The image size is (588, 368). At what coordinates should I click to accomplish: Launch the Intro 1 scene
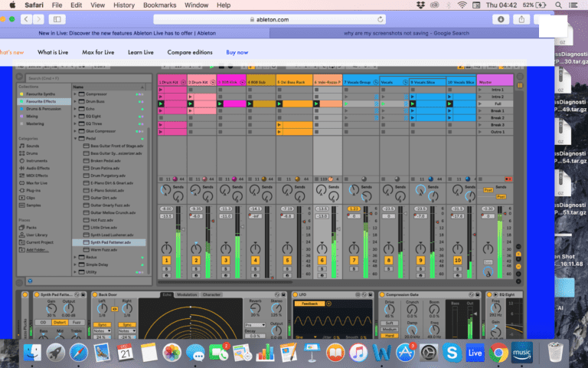tap(480, 90)
